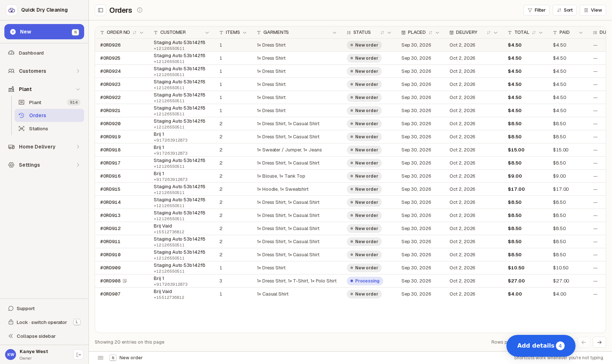Sort by PLACED column sort arrows
612x364 pixels.
pyautogui.click(x=430, y=33)
